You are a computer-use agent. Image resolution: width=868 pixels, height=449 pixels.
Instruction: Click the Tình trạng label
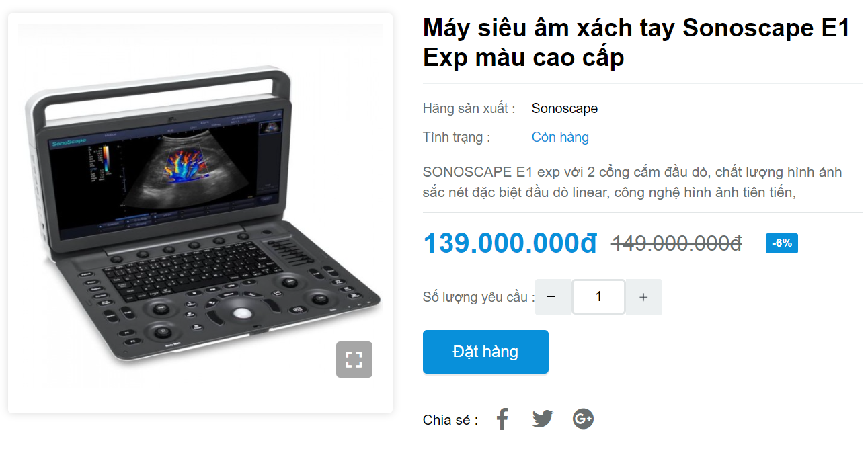(x=457, y=137)
